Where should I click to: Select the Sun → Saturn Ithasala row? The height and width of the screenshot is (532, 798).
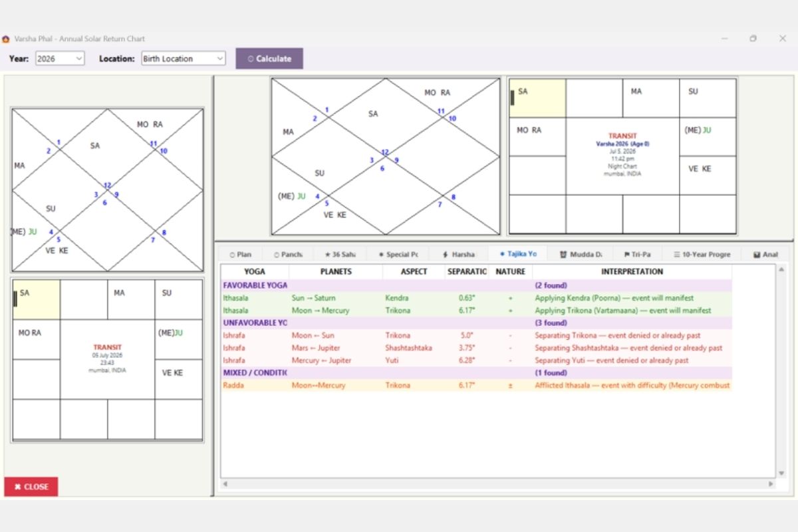tap(476, 298)
